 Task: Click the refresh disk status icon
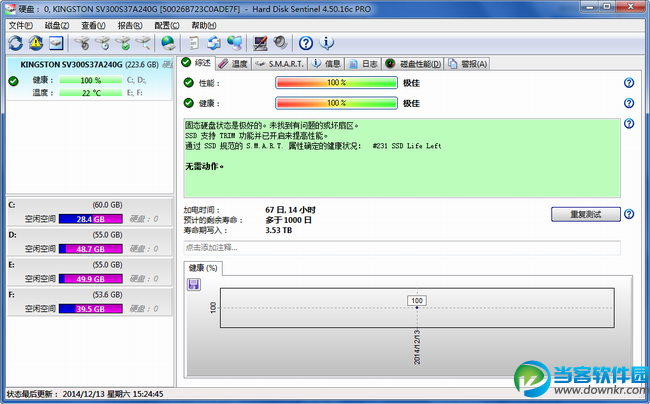pyautogui.click(x=16, y=43)
